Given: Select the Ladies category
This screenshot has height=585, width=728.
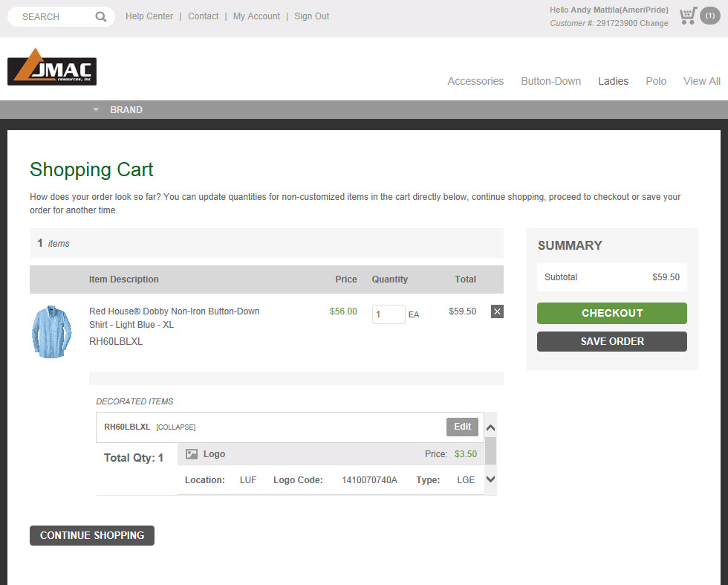Looking at the screenshot, I should tap(613, 81).
